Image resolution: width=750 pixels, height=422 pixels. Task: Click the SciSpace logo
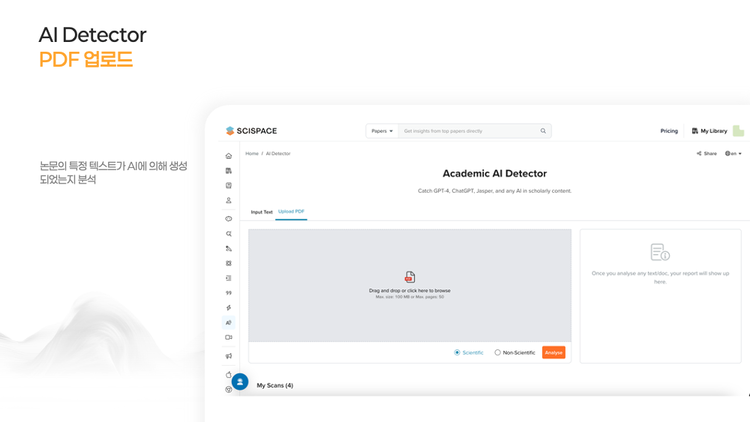[251, 131]
